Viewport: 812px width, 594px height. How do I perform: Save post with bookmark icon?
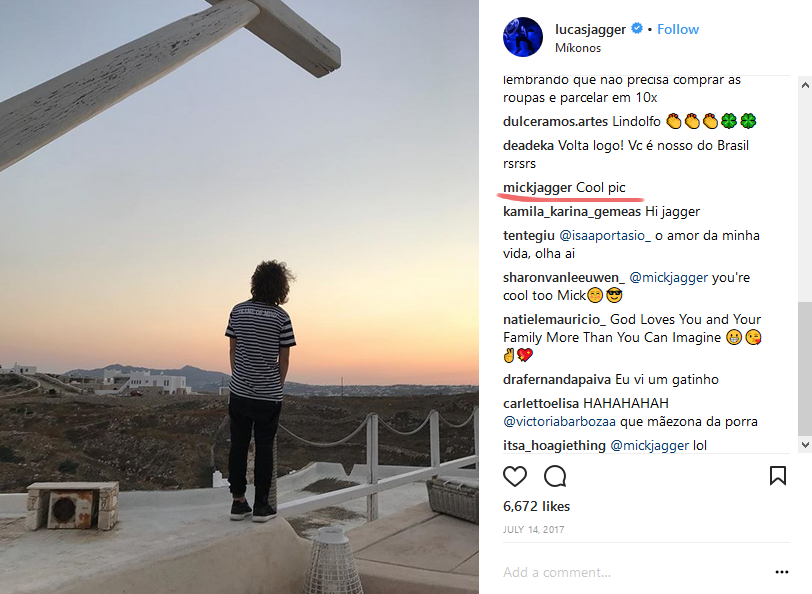pos(777,476)
